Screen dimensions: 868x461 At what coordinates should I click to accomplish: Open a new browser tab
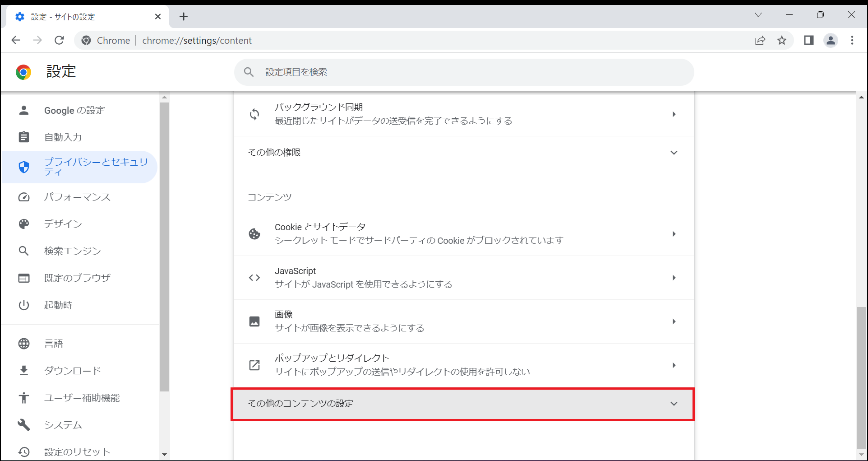pos(183,16)
